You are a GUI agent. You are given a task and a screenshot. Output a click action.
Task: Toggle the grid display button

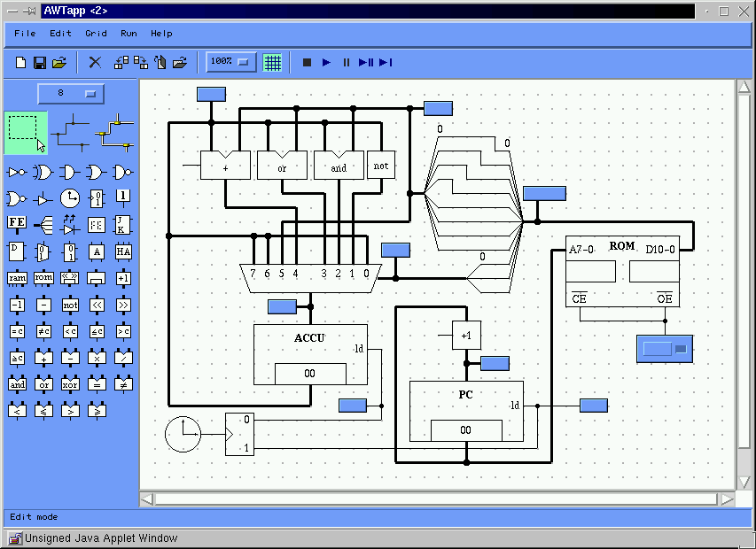[x=273, y=63]
